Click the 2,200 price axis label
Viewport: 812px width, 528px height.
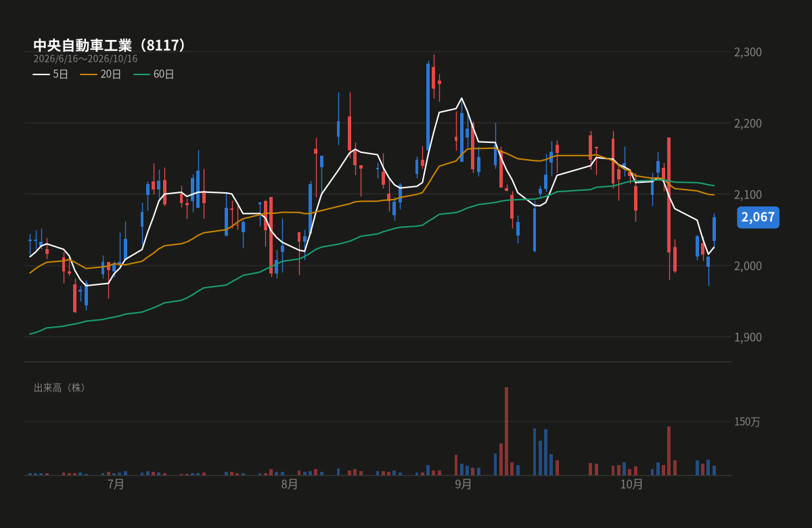coord(748,123)
